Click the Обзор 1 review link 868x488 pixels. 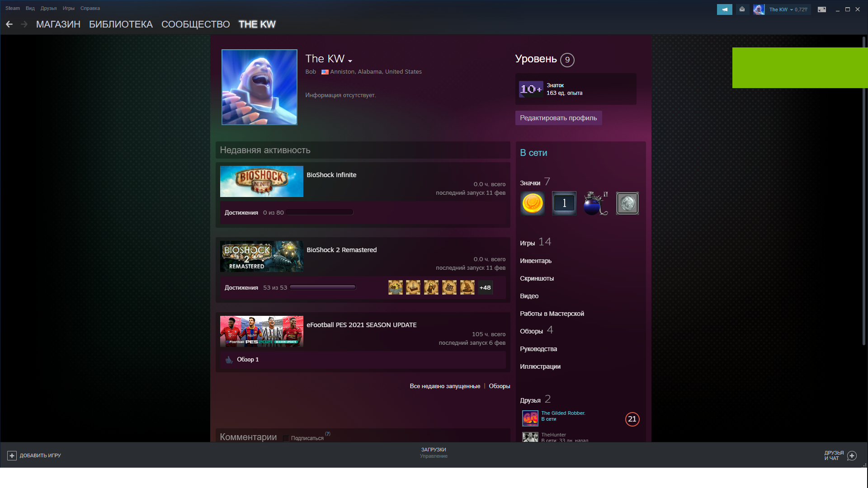[x=248, y=360]
